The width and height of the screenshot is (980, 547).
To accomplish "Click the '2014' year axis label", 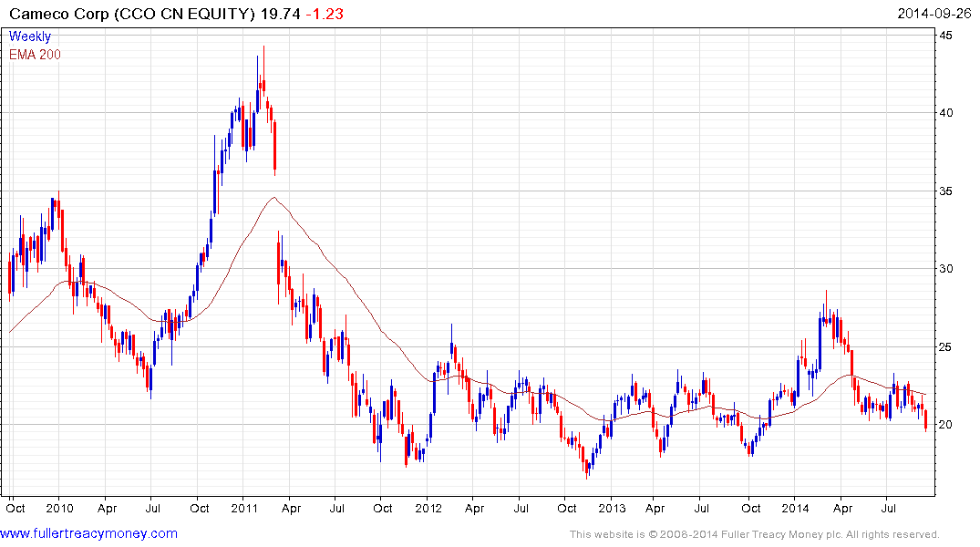I will (x=796, y=508).
